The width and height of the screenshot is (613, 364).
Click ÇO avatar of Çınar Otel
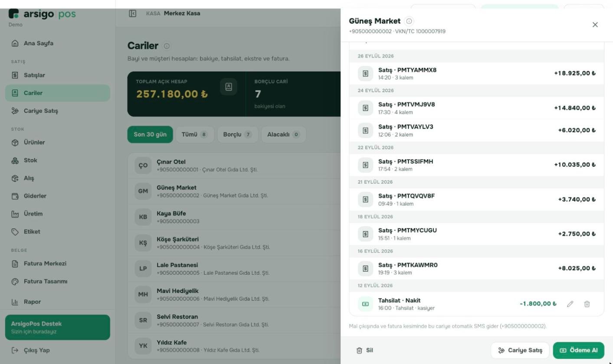(x=143, y=165)
